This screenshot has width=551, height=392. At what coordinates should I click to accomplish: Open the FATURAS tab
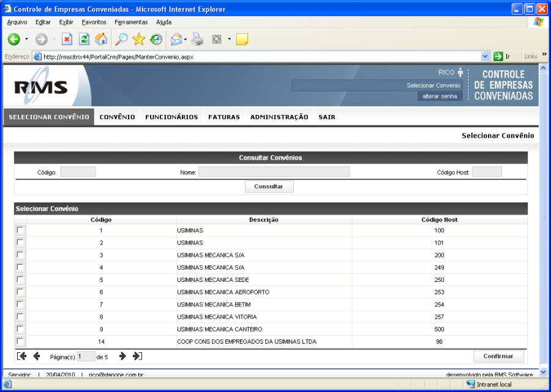click(x=224, y=117)
